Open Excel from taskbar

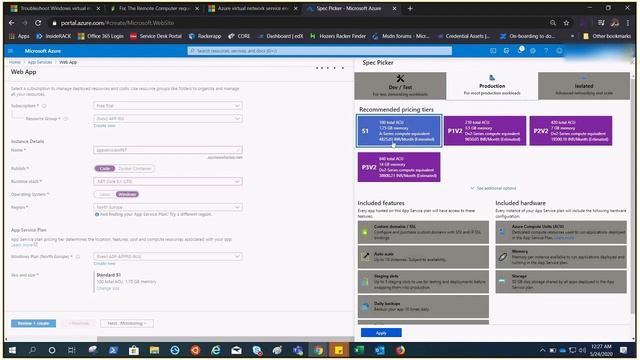tap(359, 350)
